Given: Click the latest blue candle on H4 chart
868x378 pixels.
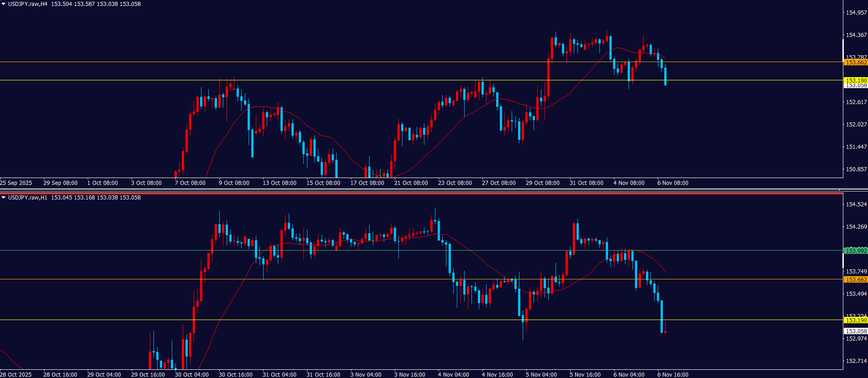Looking at the screenshot, I should [666, 76].
